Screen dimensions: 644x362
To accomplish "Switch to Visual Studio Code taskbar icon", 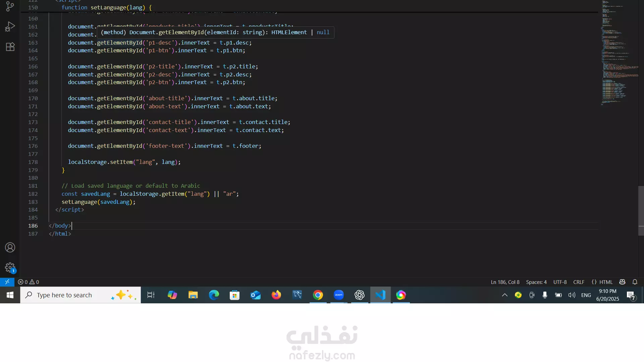I will tap(380, 295).
